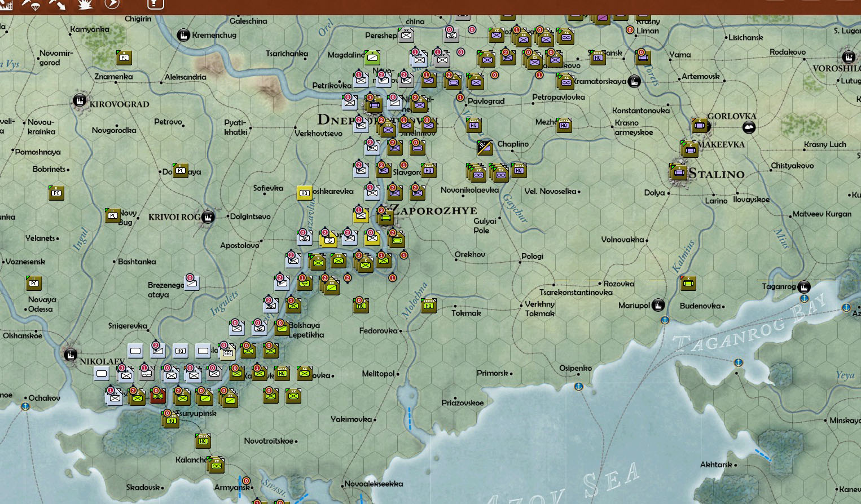Click the Volnovakha town label

(622, 240)
